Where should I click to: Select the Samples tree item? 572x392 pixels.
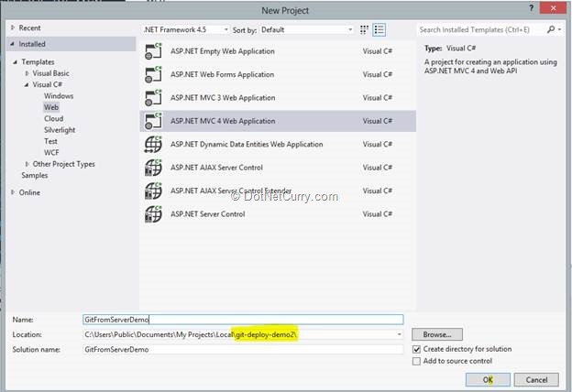pos(35,176)
